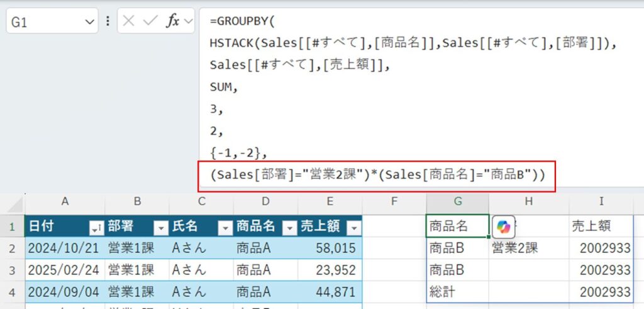The width and height of the screenshot is (644, 309).
Task: Open the 日付 column filter dropdown
Action: click(x=97, y=228)
